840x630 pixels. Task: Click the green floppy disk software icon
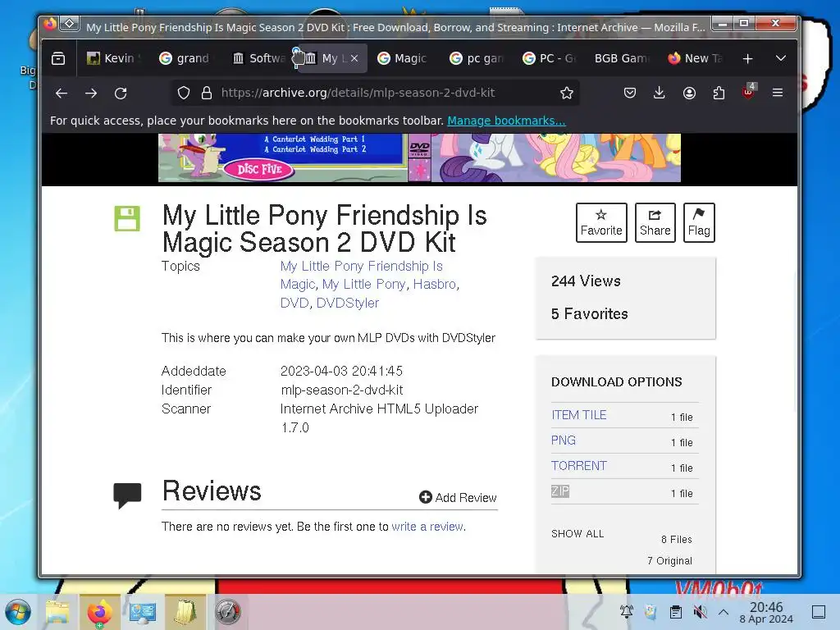pos(127,218)
